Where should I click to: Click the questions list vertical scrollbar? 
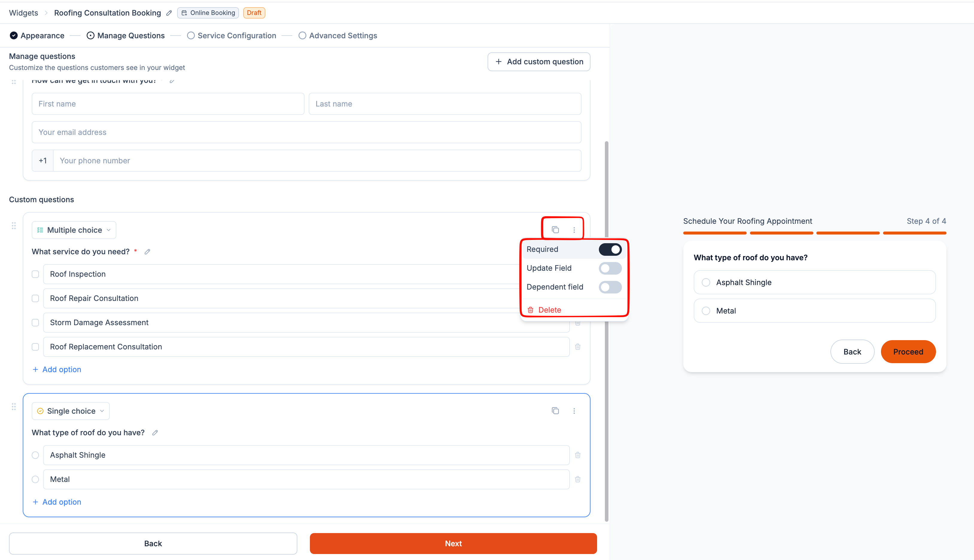[606, 331]
